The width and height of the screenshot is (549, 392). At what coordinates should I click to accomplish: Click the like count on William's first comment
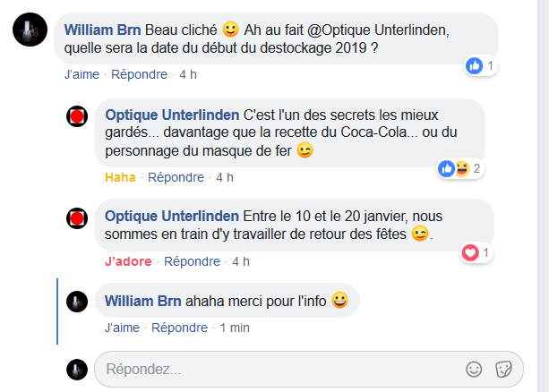(x=481, y=65)
